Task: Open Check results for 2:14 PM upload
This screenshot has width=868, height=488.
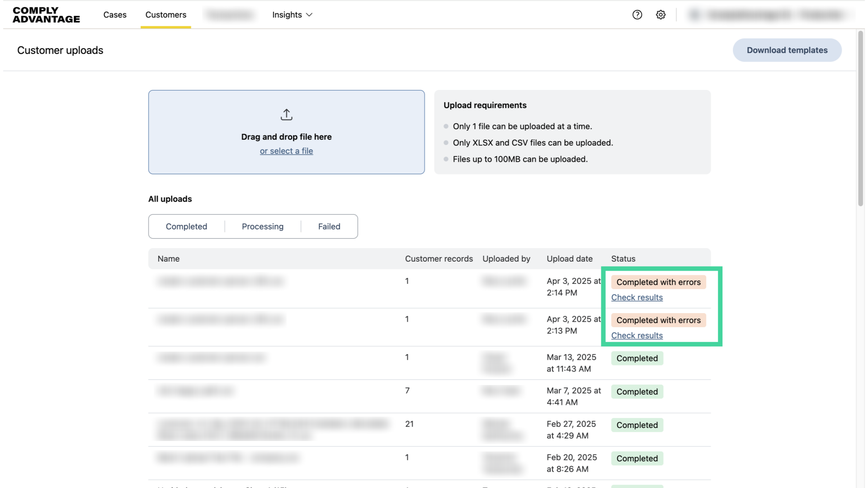Action: point(637,297)
